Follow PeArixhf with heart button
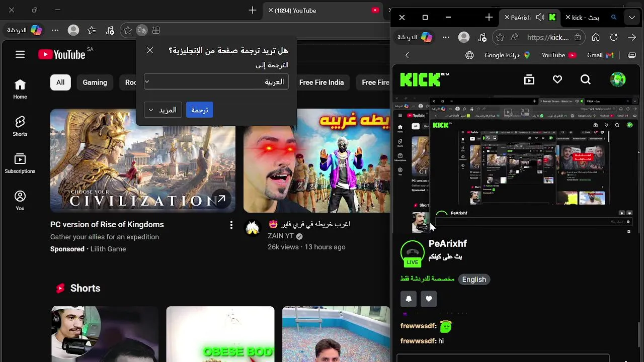The image size is (644, 362). pyautogui.click(x=429, y=299)
